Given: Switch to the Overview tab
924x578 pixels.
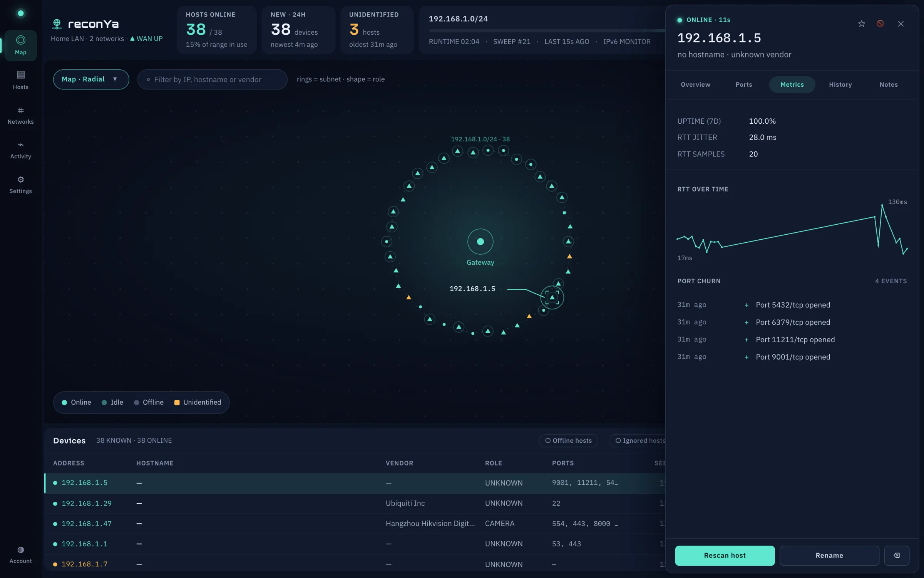Looking at the screenshot, I should pyautogui.click(x=695, y=84).
